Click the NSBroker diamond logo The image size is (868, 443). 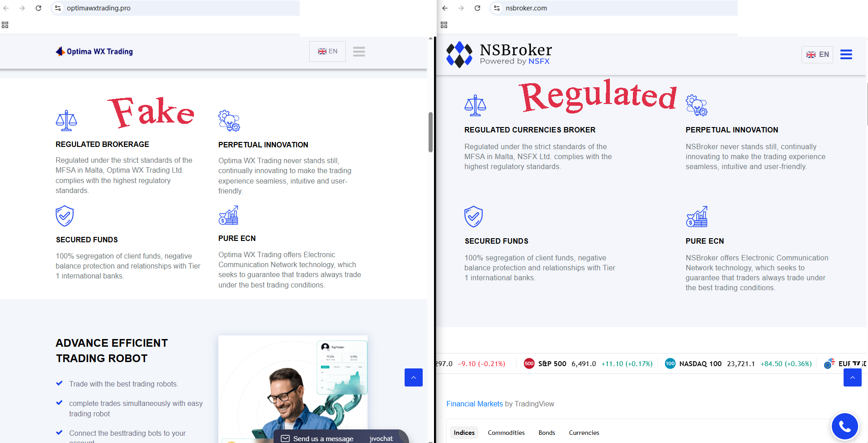(x=459, y=55)
